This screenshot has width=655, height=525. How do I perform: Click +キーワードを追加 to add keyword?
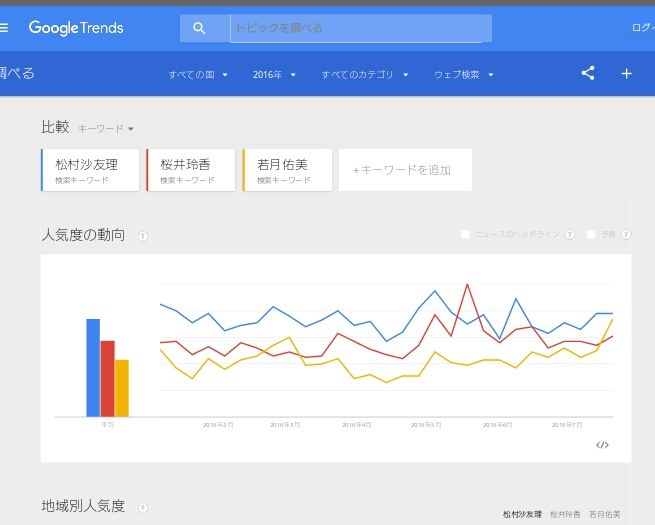(x=405, y=170)
